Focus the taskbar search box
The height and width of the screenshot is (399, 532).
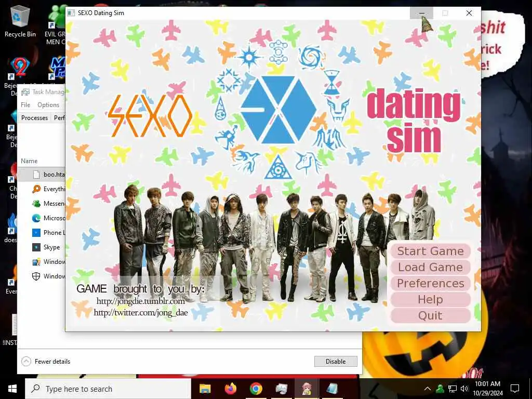click(x=108, y=389)
